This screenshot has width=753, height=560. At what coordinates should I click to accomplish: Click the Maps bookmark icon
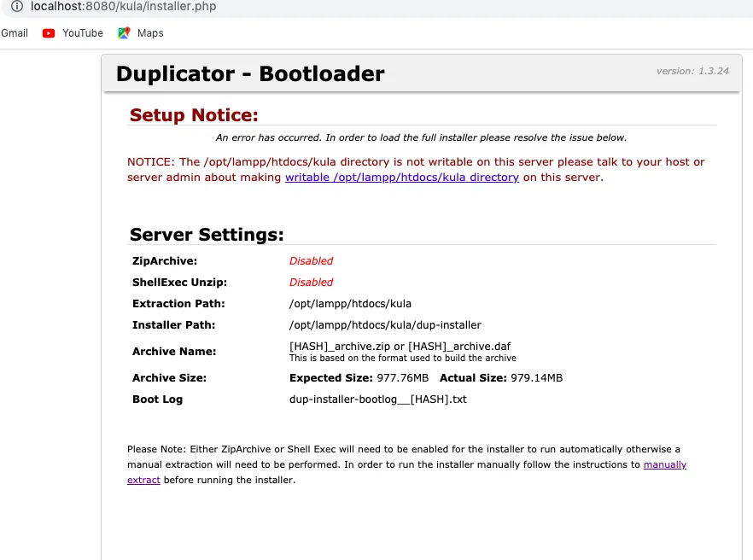coord(124,32)
